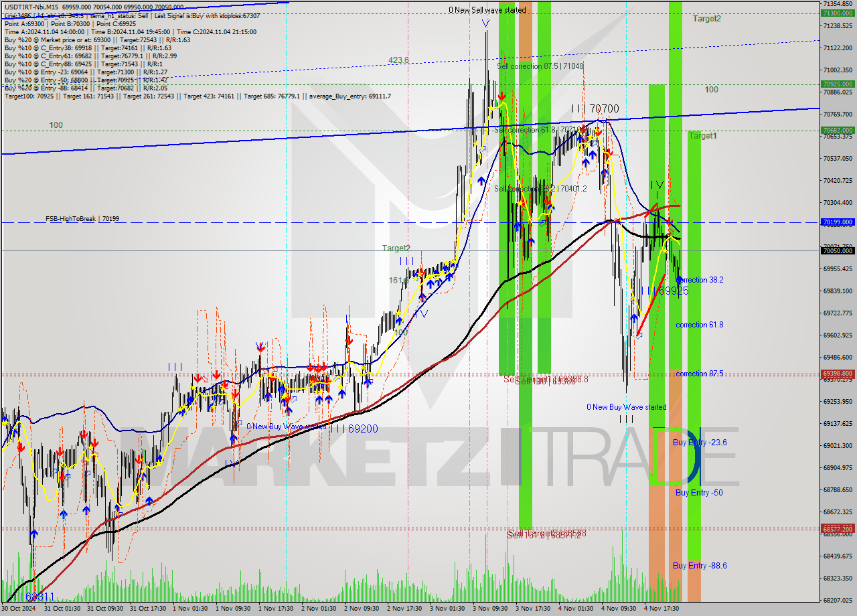Click the 68207.025 price scale value
Image resolution: width=857 pixels, height=616 pixels.
[838, 600]
